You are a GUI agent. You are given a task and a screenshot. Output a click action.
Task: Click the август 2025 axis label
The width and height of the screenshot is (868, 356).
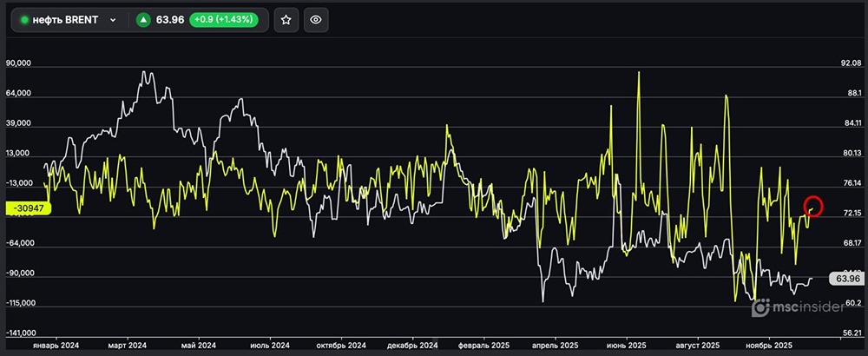tap(698, 344)
